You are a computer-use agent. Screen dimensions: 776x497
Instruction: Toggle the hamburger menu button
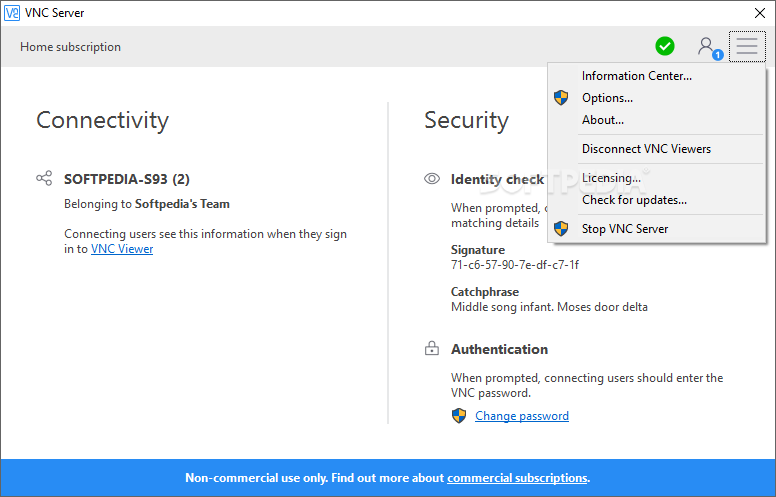(747, 47)
